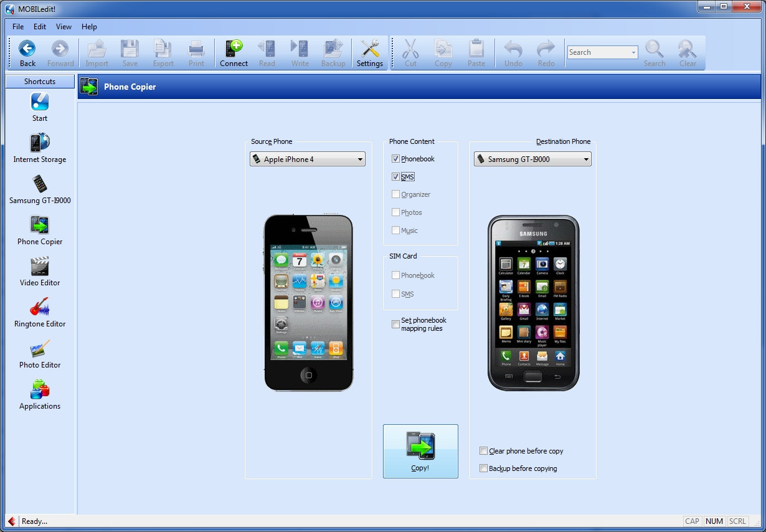
Task: Open the Applications shortcut
Action: (x=40, y=395)
